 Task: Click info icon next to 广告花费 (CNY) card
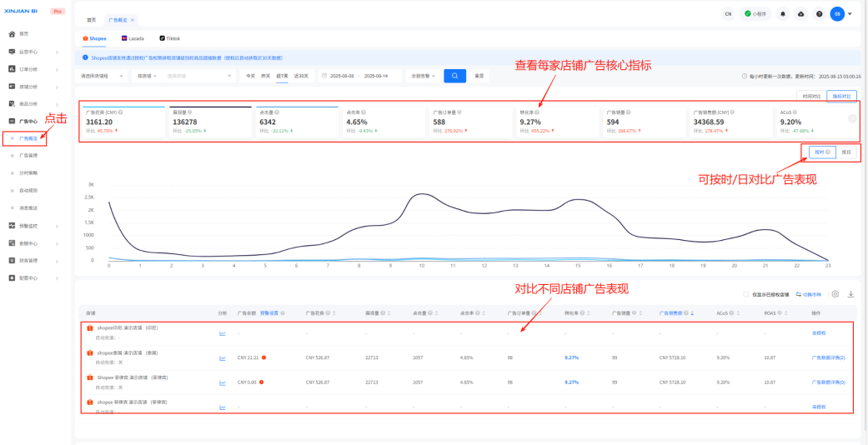(120, 112)
